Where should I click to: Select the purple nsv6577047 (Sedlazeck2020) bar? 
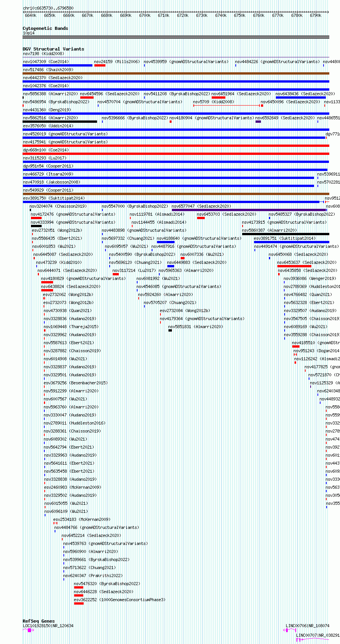point(249,210)
